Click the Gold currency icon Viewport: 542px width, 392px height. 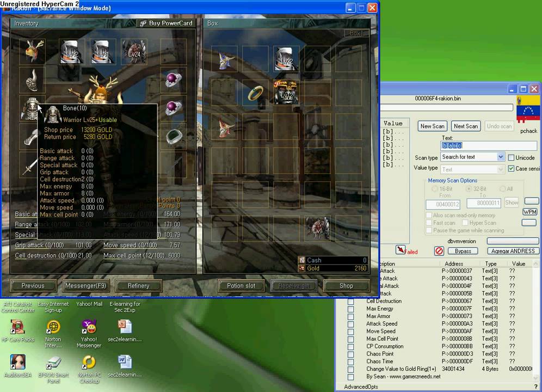point(302,268)
